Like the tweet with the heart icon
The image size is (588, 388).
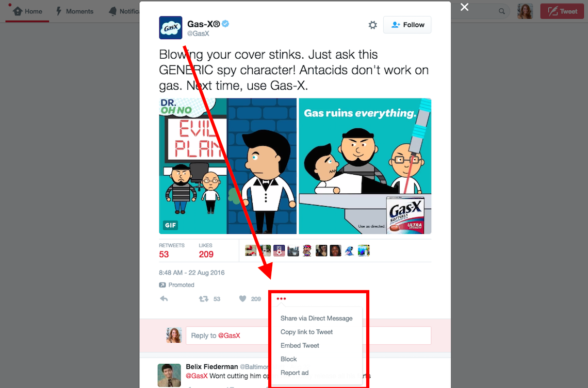(x=242, y=298)
